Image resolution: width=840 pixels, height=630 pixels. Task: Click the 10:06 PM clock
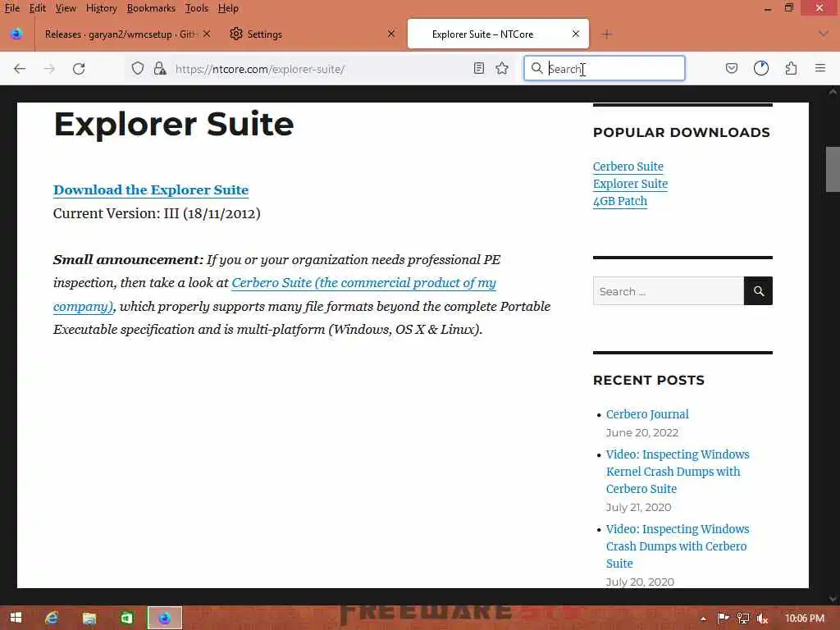click(805, 619)
